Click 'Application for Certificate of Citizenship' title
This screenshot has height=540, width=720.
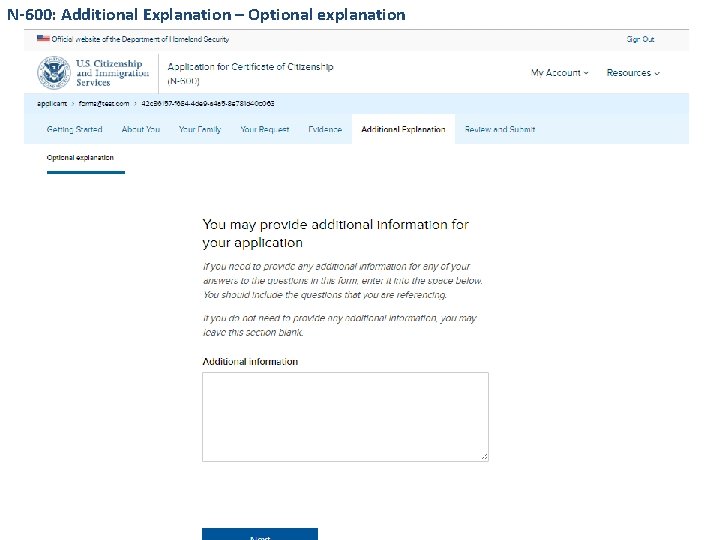click(251, 73)
